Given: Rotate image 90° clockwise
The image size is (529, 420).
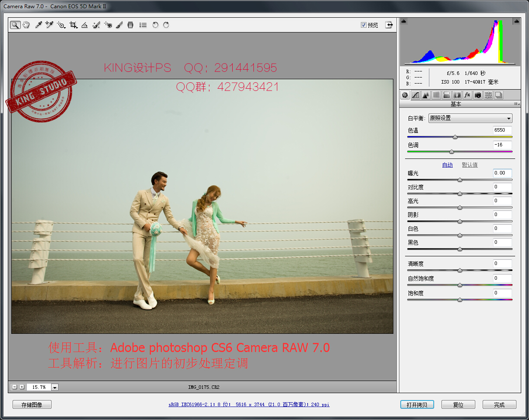Looking at the screenshot, I should (166, 25).
